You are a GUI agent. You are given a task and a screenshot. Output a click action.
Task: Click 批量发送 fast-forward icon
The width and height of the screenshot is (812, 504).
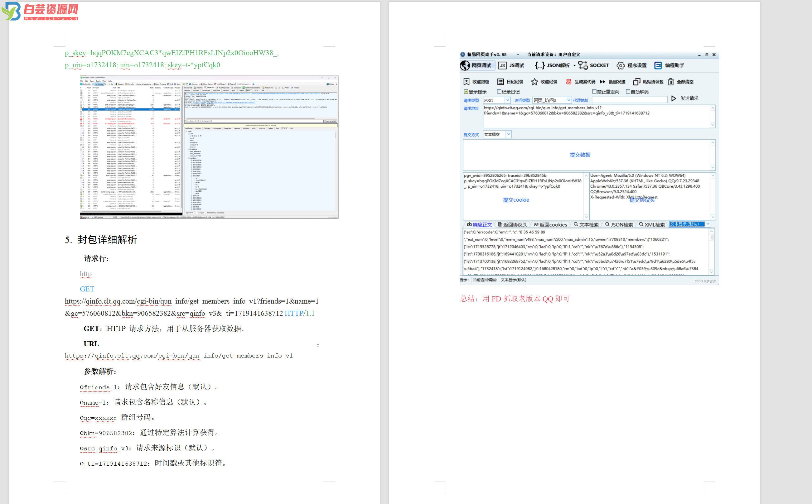pyautogui.click(x=602, y=82)
